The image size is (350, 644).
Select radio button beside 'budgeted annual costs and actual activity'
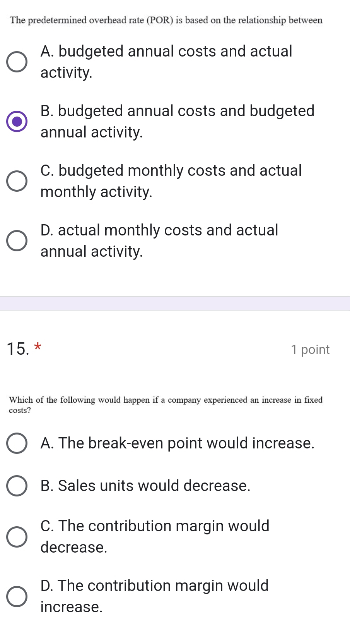click(17, 62)
